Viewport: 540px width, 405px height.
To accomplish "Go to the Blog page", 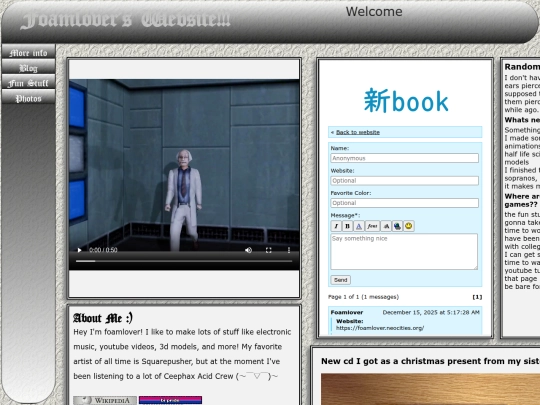I will 28,68.
